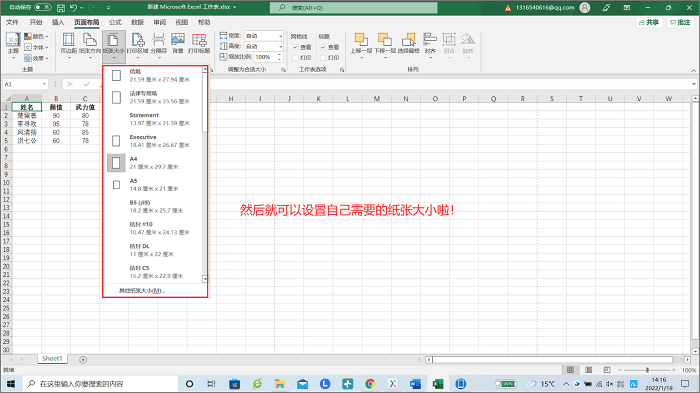The width and height of the screenshot is (700, 393).
Task: Click the Share (共享) button
Action: point(649,22)
